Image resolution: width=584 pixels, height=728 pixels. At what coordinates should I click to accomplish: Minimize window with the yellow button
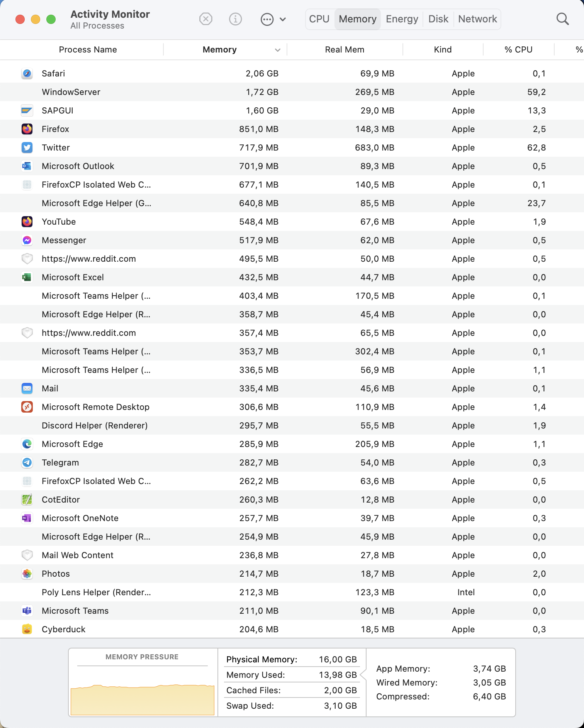(36, 19)
